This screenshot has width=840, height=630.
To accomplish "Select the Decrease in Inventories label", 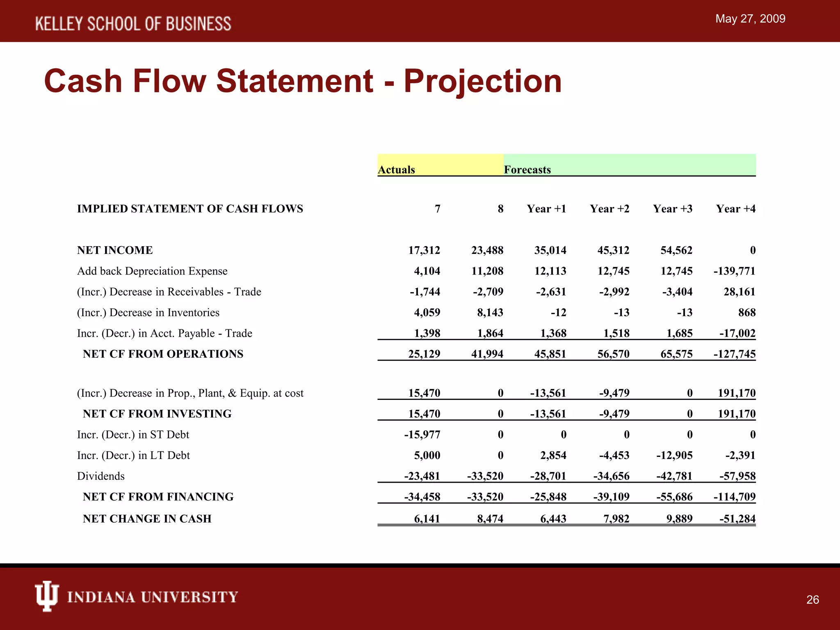I will [x=148, y=313].
